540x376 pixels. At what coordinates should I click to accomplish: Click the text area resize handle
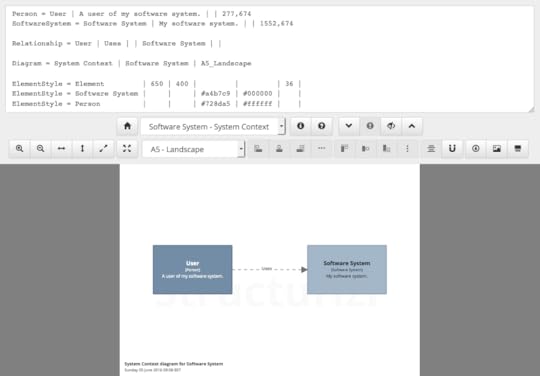pyautogui.click(x=531, y=109)
